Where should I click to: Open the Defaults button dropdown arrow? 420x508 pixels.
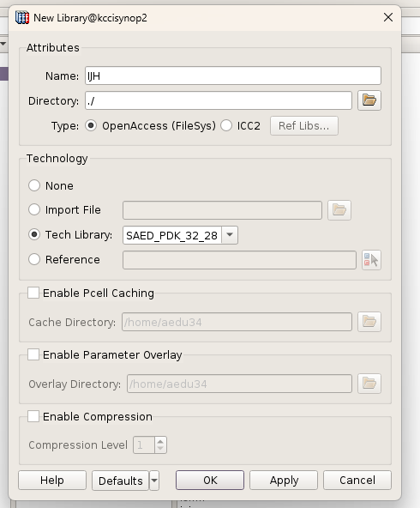pyautogui.click(x=154, y=481)
